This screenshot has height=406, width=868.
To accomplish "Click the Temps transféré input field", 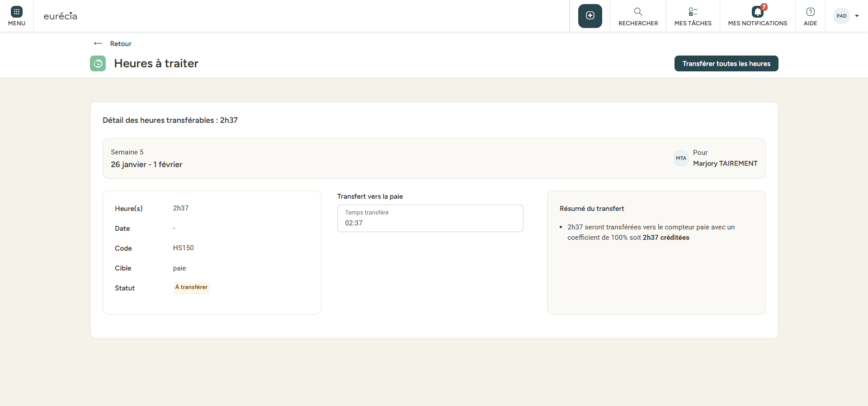I will [x=430, y=219].
